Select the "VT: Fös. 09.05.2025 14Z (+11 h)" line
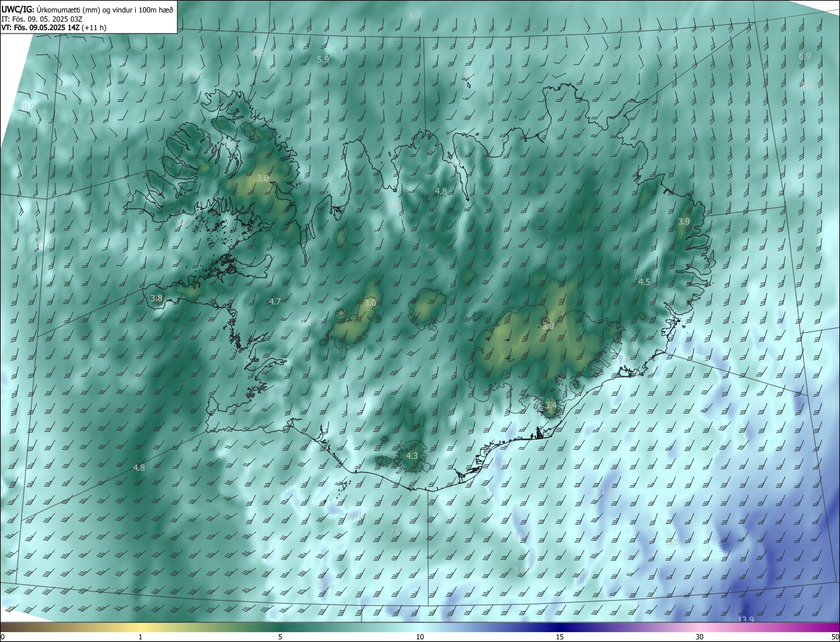The width and height of the screenshot is (840, 642). [54, 28]
